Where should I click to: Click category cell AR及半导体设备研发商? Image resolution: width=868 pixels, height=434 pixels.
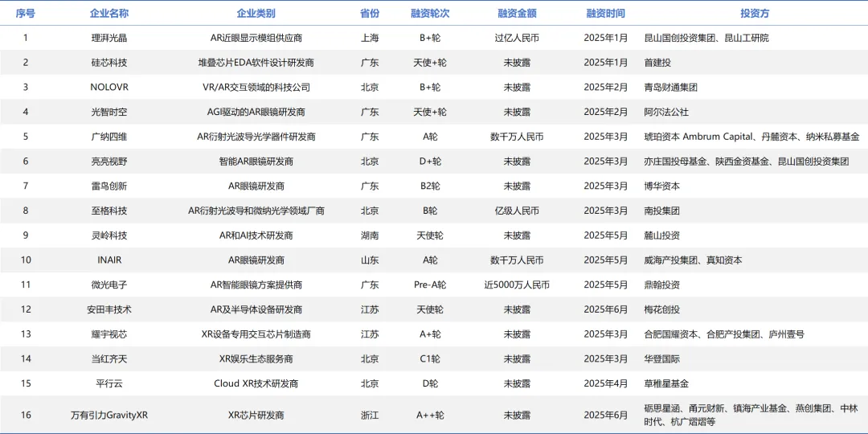(256, 309)
